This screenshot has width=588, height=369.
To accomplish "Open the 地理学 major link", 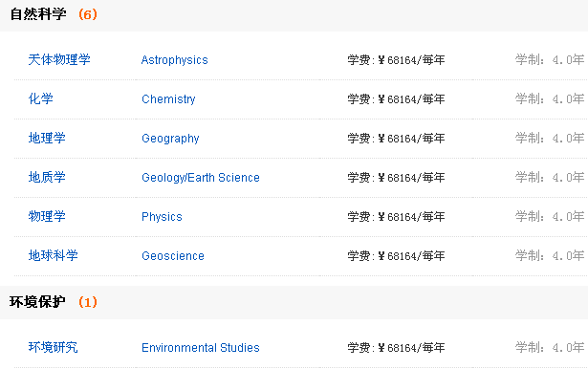I will (x=47, y=138).
